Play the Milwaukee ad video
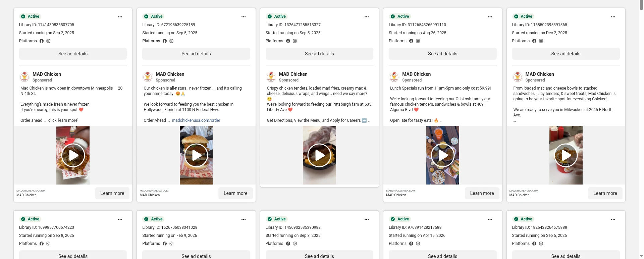Image resolution: width=644 pixels, height=259 pixels. click(x=566, y=155)
